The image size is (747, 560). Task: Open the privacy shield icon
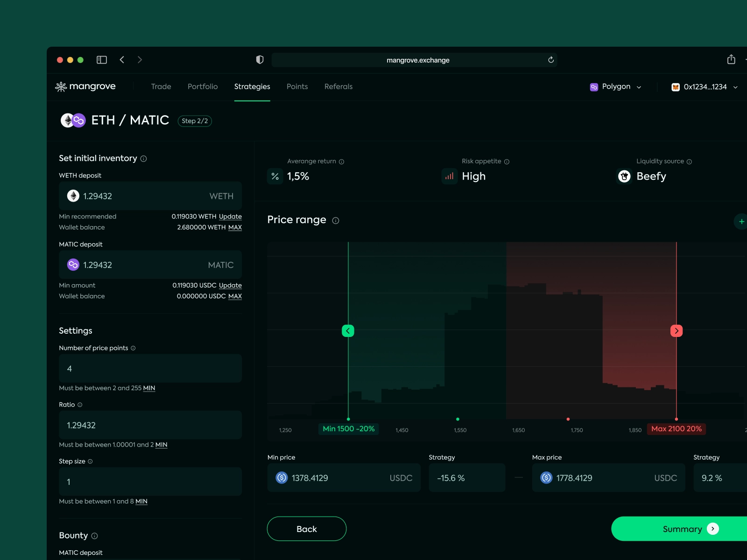coord(260,60)
